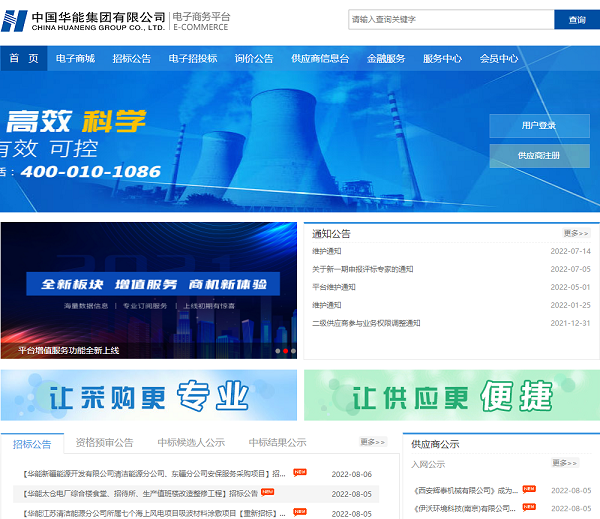Open 供应商信息台 navigation item
Screen dimensions: 600x519
(x=320, y=59)
